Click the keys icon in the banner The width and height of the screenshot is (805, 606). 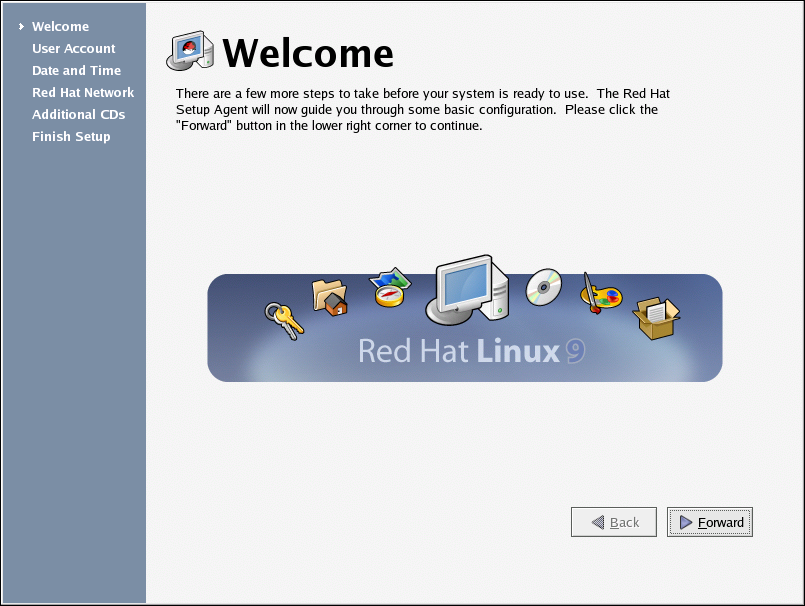coord(281,320)
